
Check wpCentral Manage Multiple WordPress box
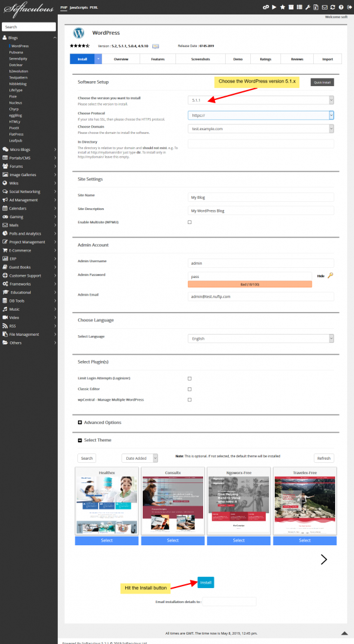pos(190,399)
